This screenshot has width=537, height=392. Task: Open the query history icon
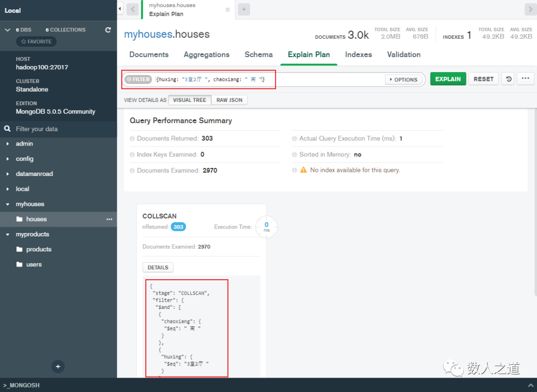(x=508, y=78)
